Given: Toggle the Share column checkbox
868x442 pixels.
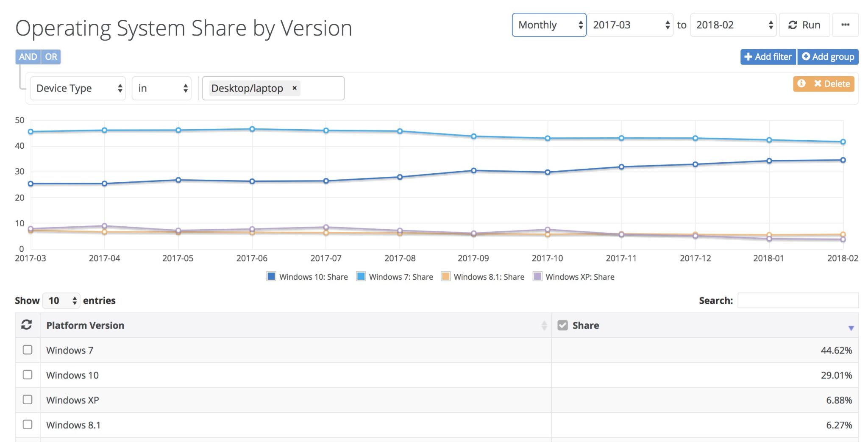Looking at the screenshot, I should (x=562, y=325).
